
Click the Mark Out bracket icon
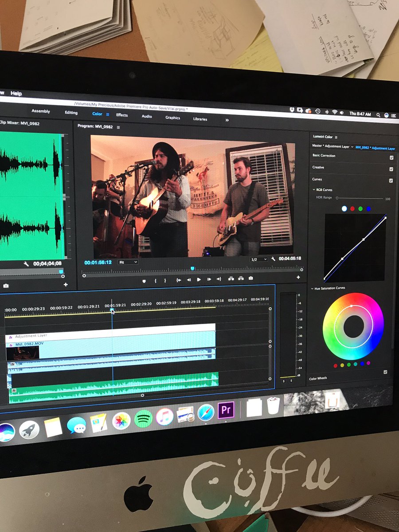[x=165, y=281]
